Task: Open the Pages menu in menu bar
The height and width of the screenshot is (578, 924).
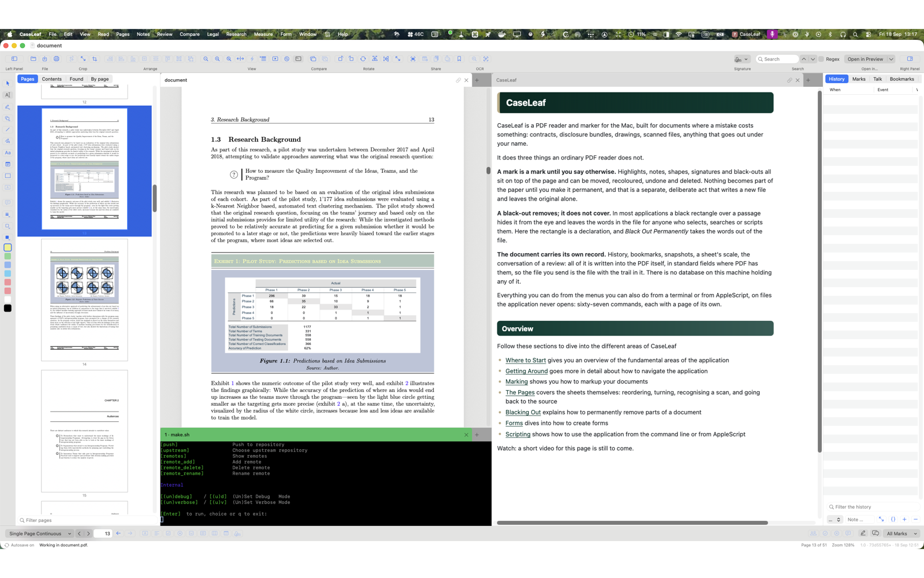Action: [x=122, y=34]
